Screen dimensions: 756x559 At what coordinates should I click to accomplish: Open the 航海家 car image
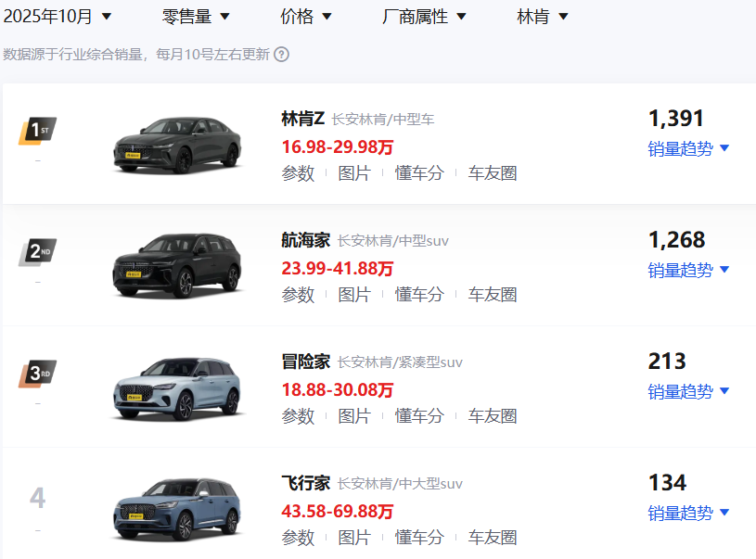coord(177,266)
